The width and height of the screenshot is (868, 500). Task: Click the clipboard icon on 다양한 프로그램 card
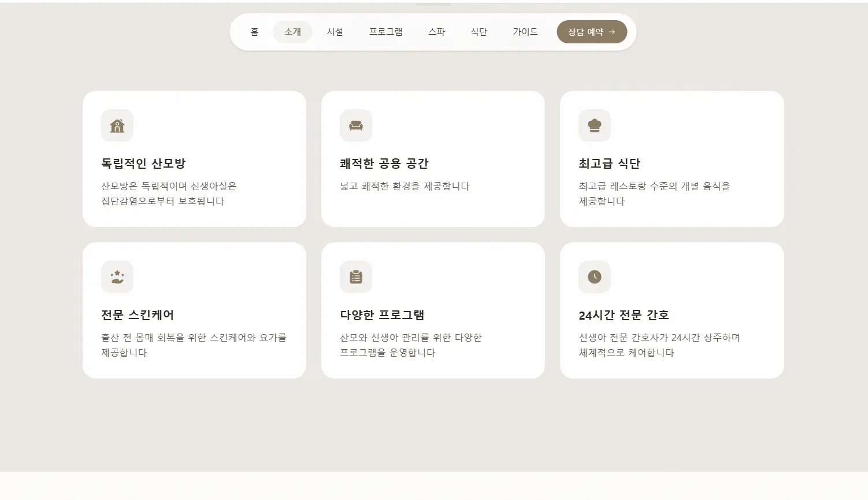pos(356,277)
